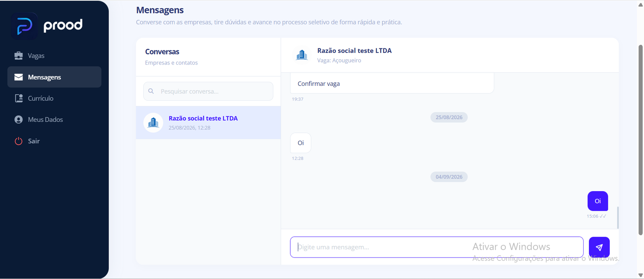644x279 pixels.
Task: Click the Empresas e contatos subtitle
Action: point(171,63)
